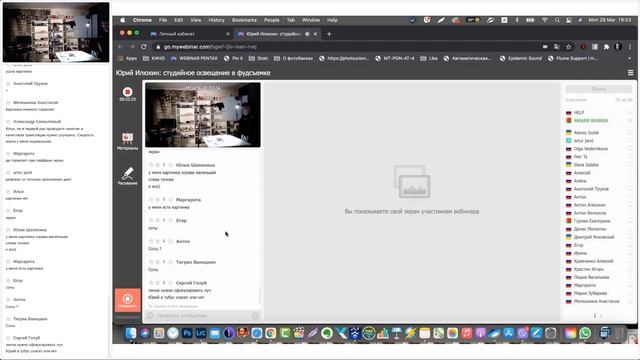
Task: Open WhatsApp from the Dock
Action: coord(585,333)
